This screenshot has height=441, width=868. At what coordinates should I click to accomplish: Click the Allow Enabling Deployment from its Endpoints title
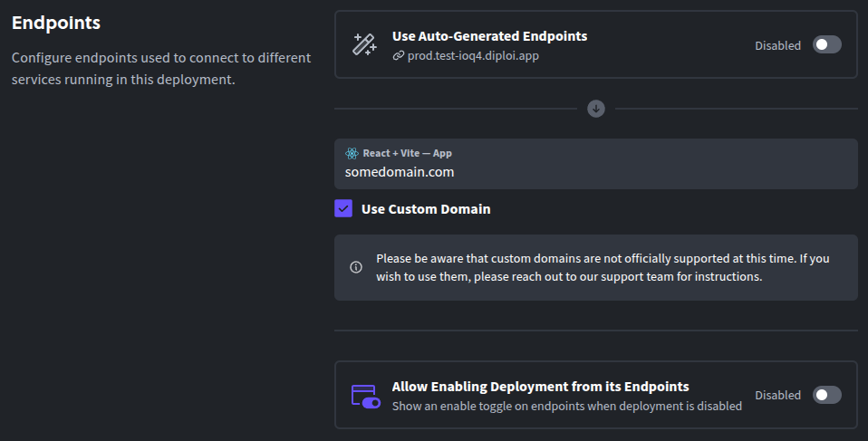click(x=540, y=387)
